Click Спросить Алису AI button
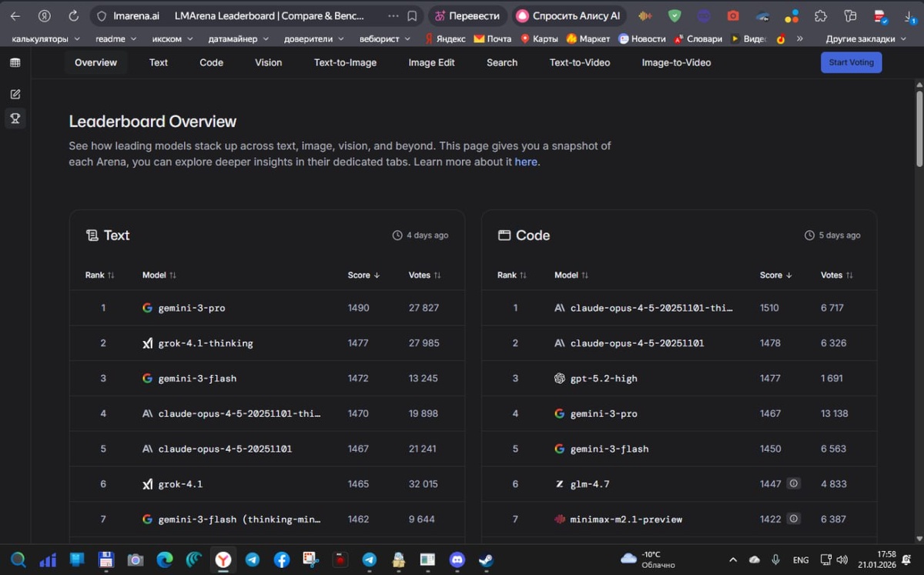Image resolution: width=924 pixels, height=575 pixels. point(570,15)
